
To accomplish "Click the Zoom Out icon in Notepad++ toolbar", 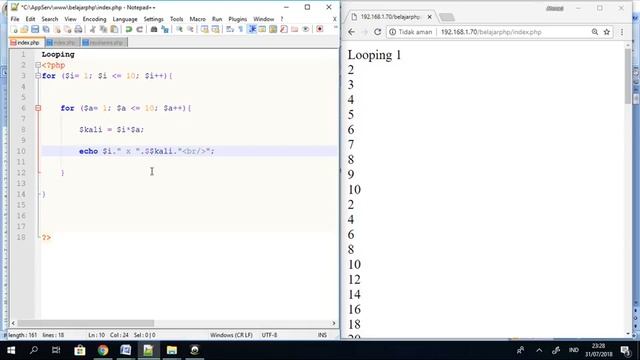I will 190,29.
